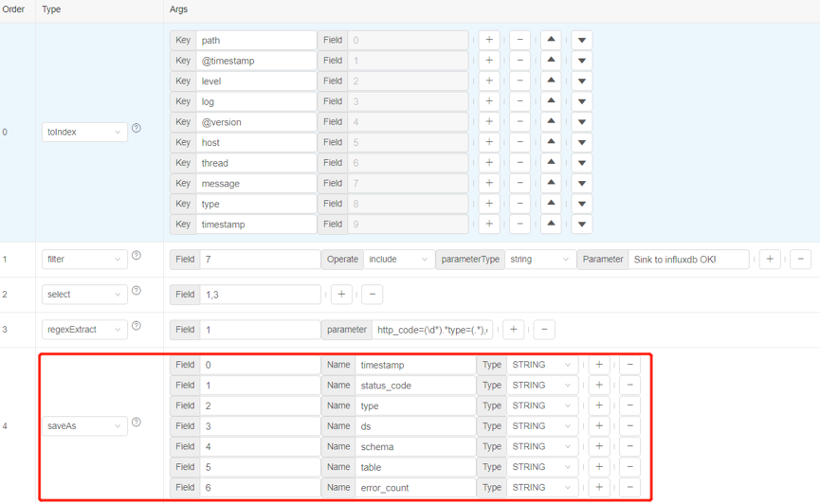Change STRING type for the timestamp name
820x504 pixels.
pyautogui.click(x=542, y=365)
